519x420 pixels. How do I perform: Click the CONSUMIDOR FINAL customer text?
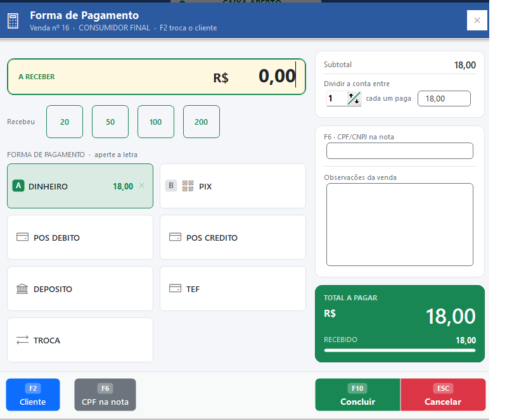tap(114, 28)
